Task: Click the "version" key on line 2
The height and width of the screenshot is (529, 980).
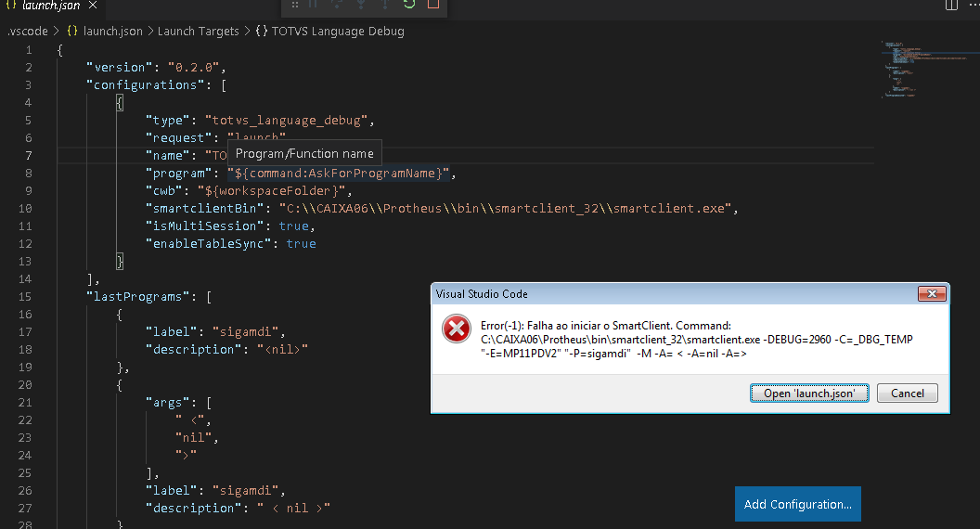Action: point(119,67)
